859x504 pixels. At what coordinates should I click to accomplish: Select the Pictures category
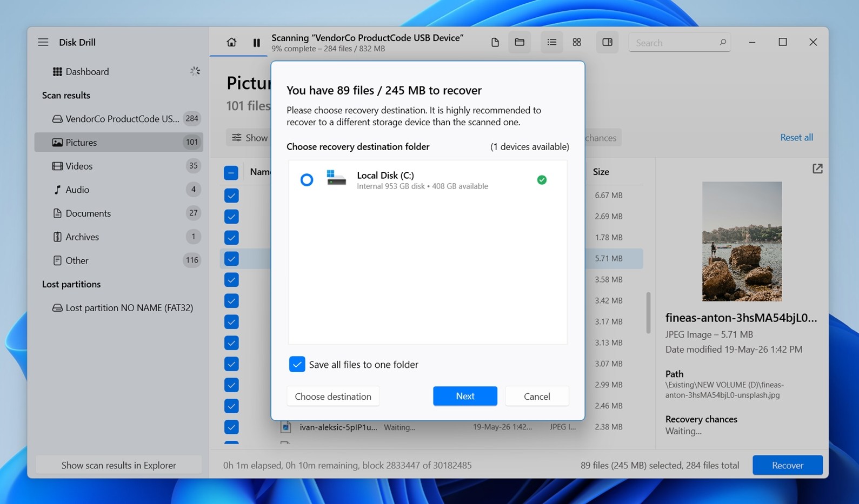119,142
